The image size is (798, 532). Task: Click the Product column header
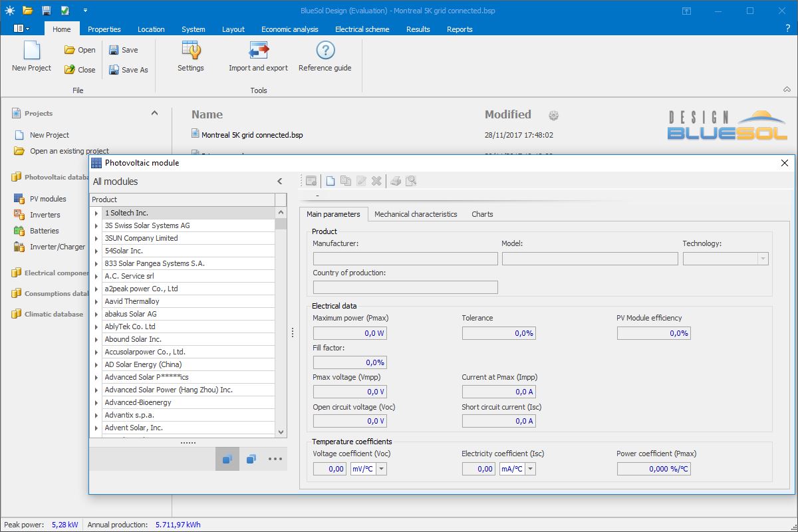182,199
